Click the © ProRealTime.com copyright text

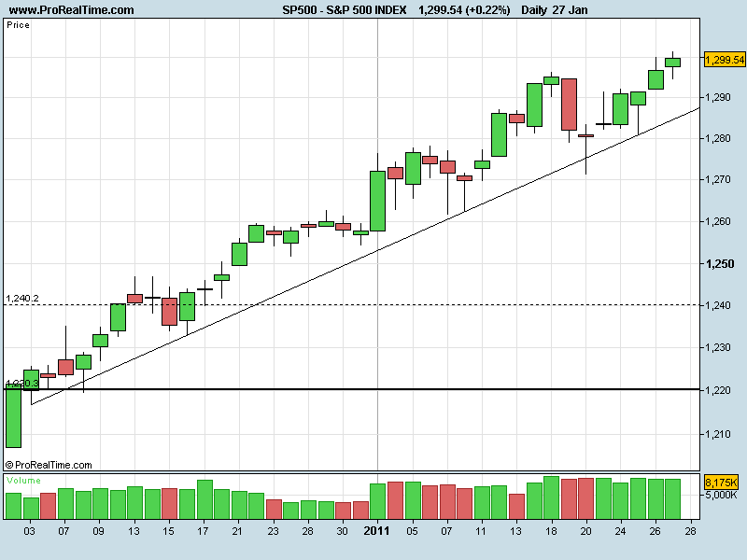pyautogui.click(x=49, y=465)
